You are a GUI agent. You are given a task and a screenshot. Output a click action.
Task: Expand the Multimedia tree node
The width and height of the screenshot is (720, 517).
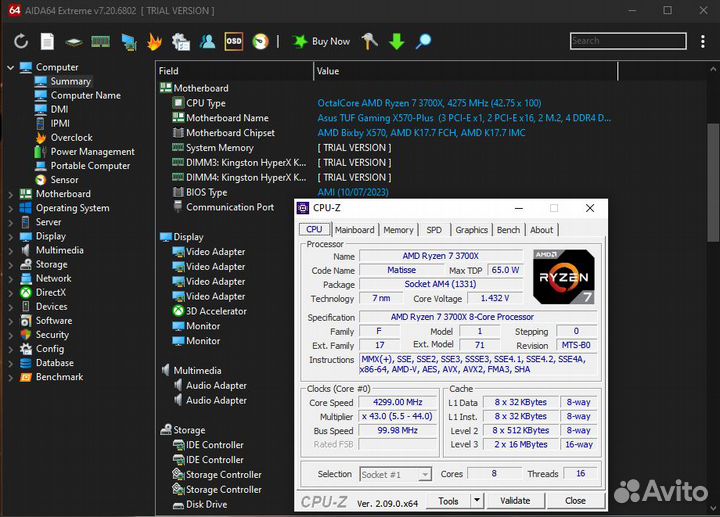11,251
